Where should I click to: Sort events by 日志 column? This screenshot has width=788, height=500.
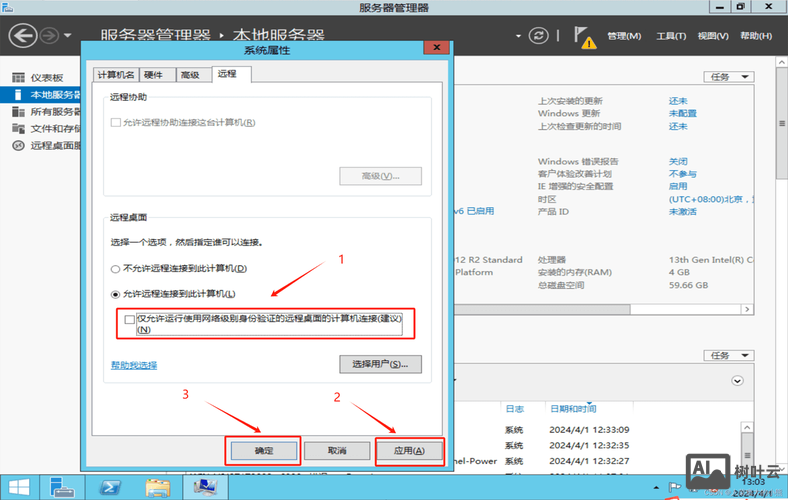tap(515, 409)
